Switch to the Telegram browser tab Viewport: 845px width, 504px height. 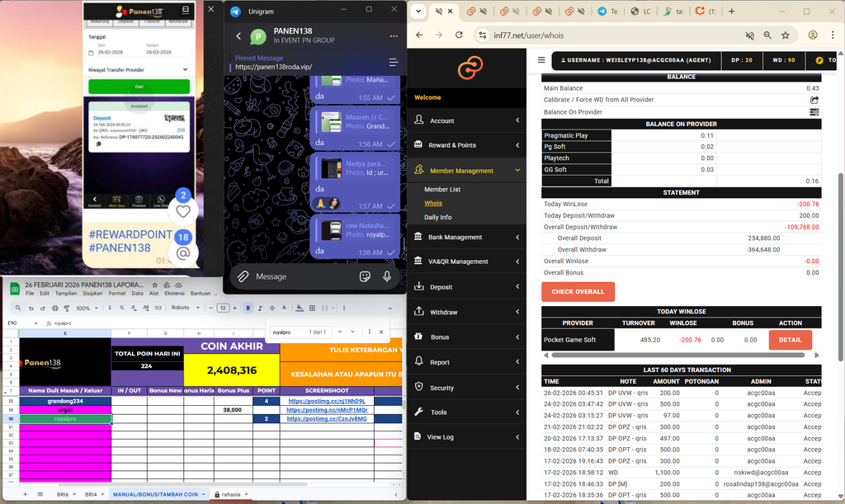tap(607, 12)
